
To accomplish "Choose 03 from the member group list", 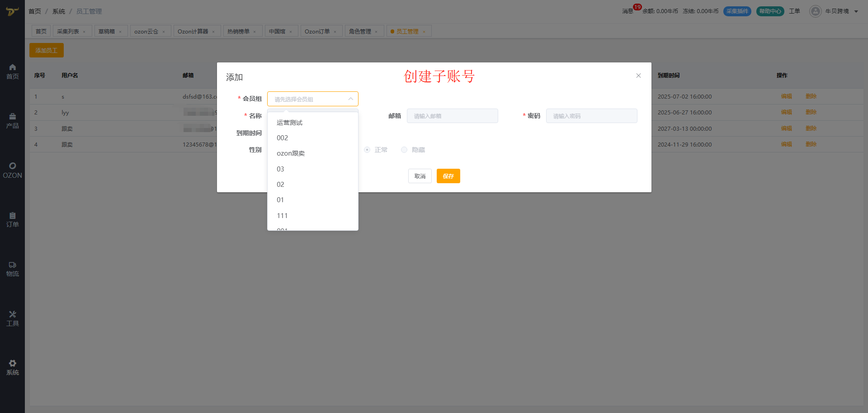I will tap(313, 169).
